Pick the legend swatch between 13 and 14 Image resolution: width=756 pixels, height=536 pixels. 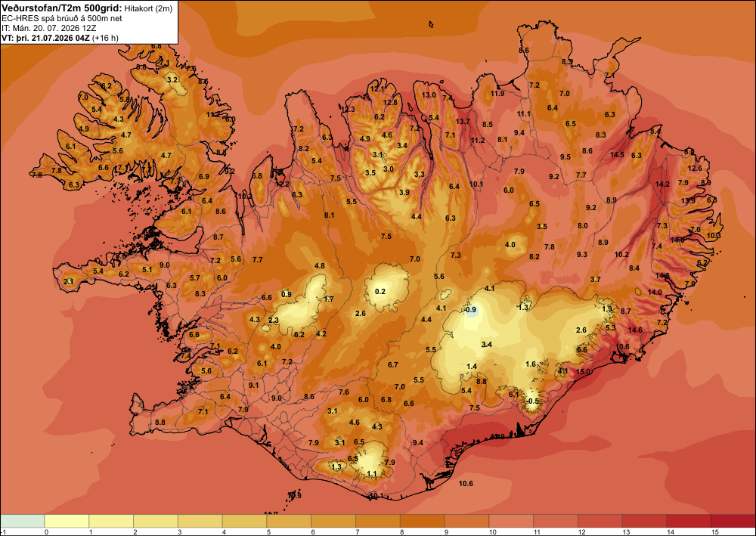(x=644, y=521)
